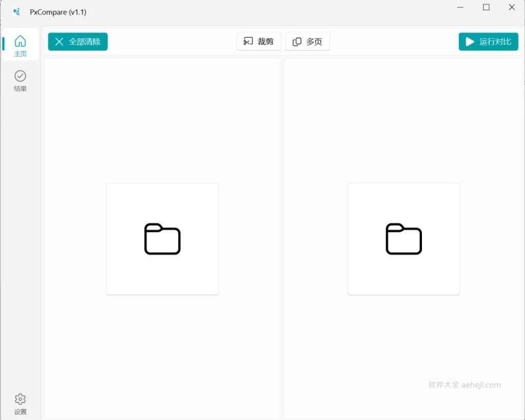This screenshot has width=525, height=420.
Task: Toggle the 多页 multi-page mode
Action: click(x=307, y=42)
